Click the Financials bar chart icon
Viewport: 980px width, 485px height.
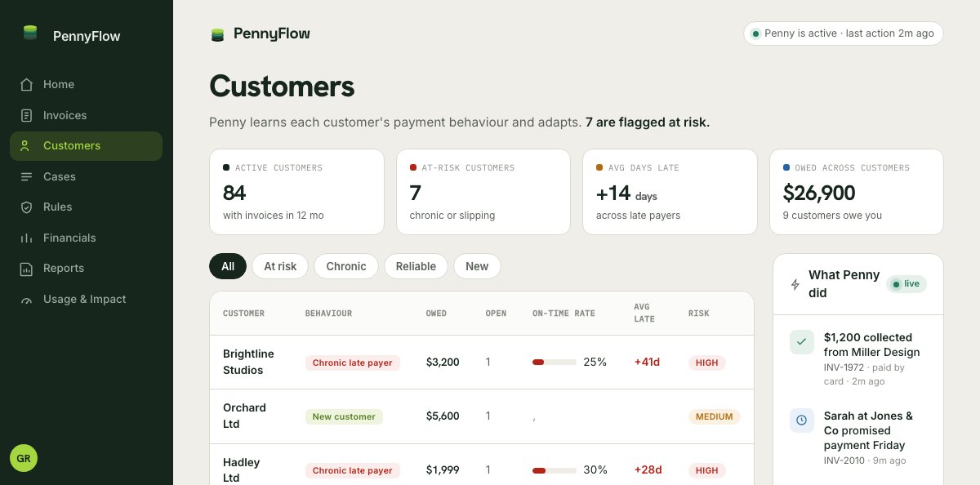(x=26, y=238)
